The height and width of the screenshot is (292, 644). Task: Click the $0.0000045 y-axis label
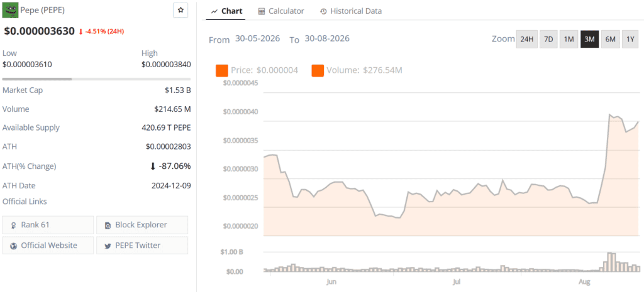pyautogui.click(x=240, y=84)
